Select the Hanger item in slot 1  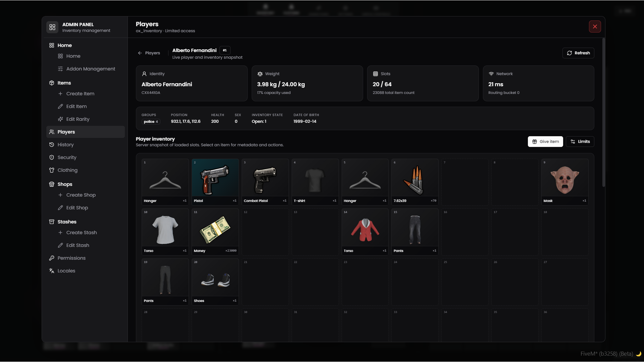(165, 182)
